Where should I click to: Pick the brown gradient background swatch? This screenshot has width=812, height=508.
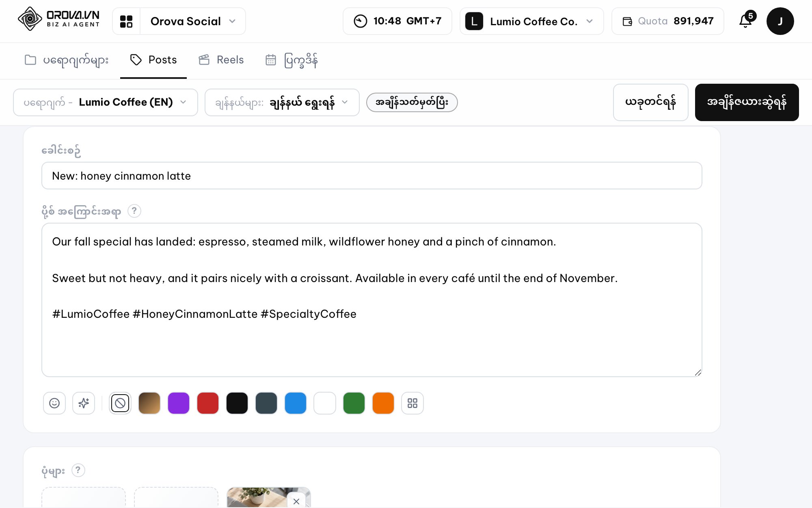coord(149,403)
